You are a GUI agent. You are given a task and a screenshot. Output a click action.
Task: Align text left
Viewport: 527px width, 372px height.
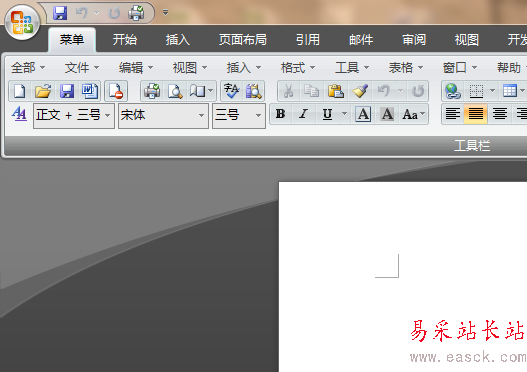pos(453,114)
